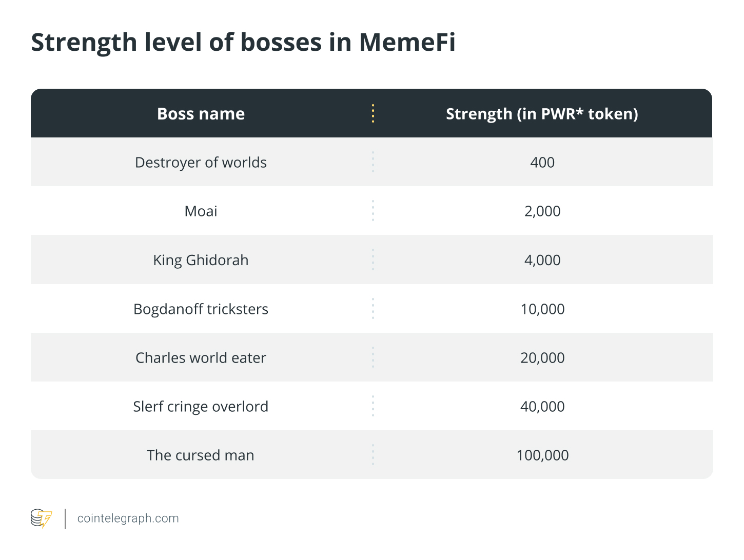Viewport: 744px width, 560px height.
Task: Click the Cointelegraph coin logo icon
Action: [41, 518]
